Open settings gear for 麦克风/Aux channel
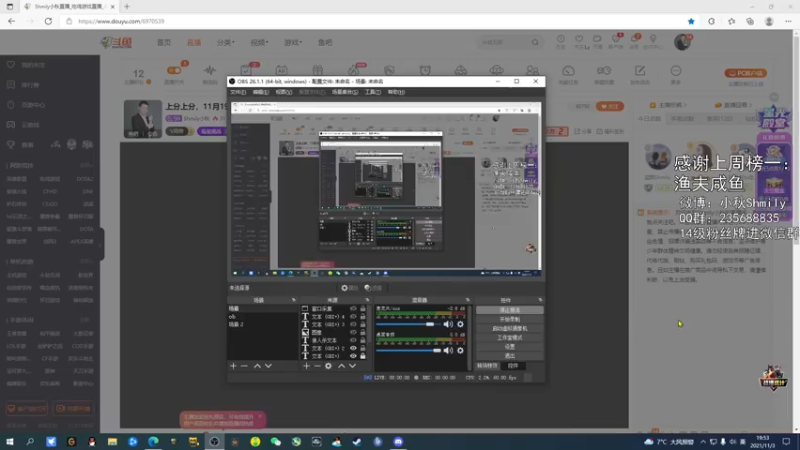 coord(460,324)
